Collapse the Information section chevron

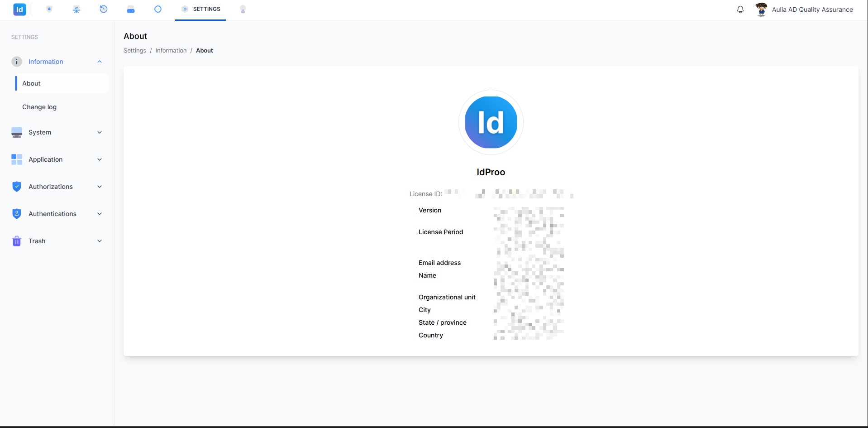click(100, 62)
